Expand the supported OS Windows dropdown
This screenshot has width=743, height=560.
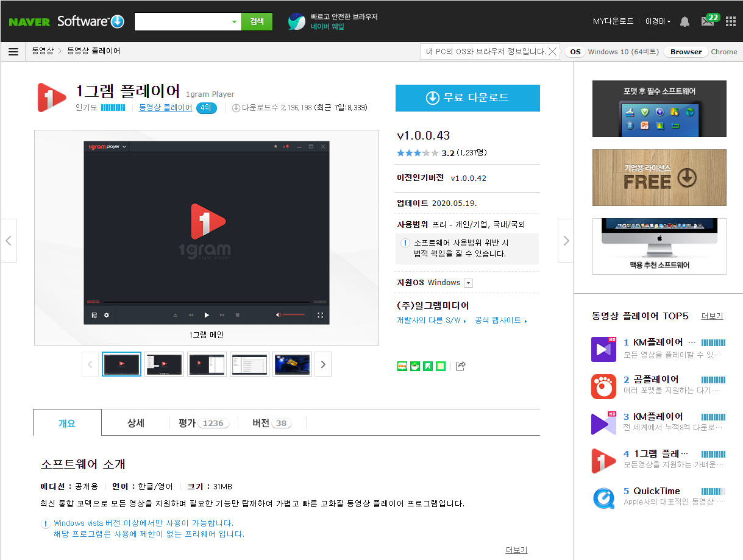468,283
